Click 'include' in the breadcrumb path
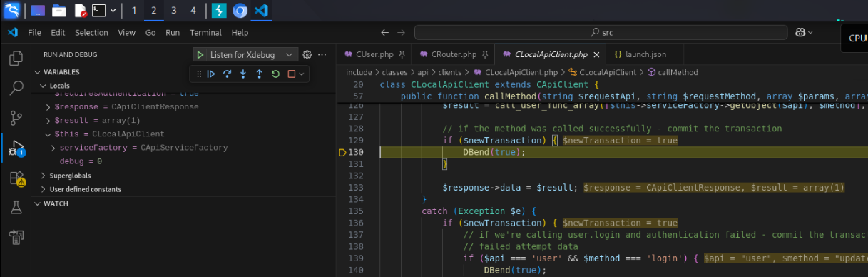This screenshot has height=277, width=868. [359, 72]
